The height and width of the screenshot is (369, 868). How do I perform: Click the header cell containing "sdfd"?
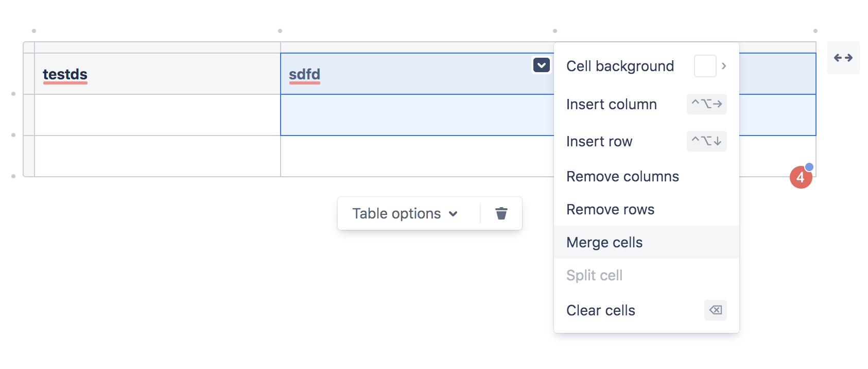407,74
